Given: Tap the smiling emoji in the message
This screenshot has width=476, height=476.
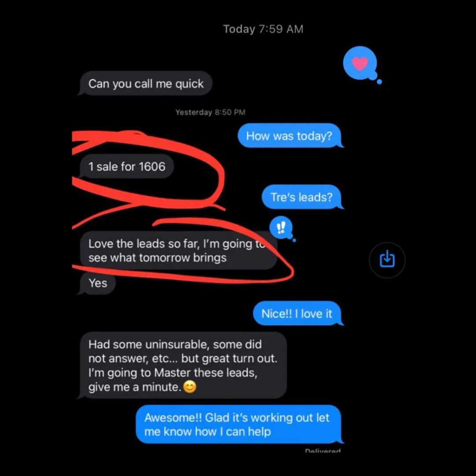Looking at the screenshot, I should pos(190,387).
